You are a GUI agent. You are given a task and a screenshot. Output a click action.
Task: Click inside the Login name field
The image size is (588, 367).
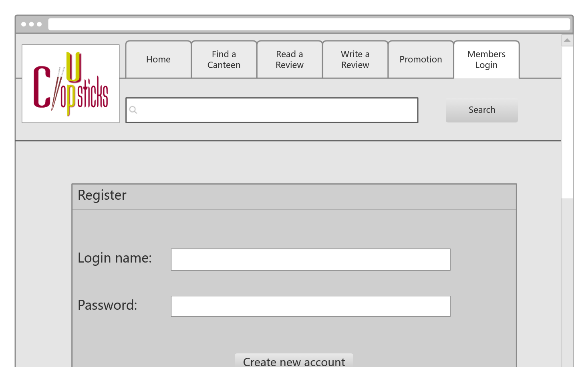[x=311, y=259]
